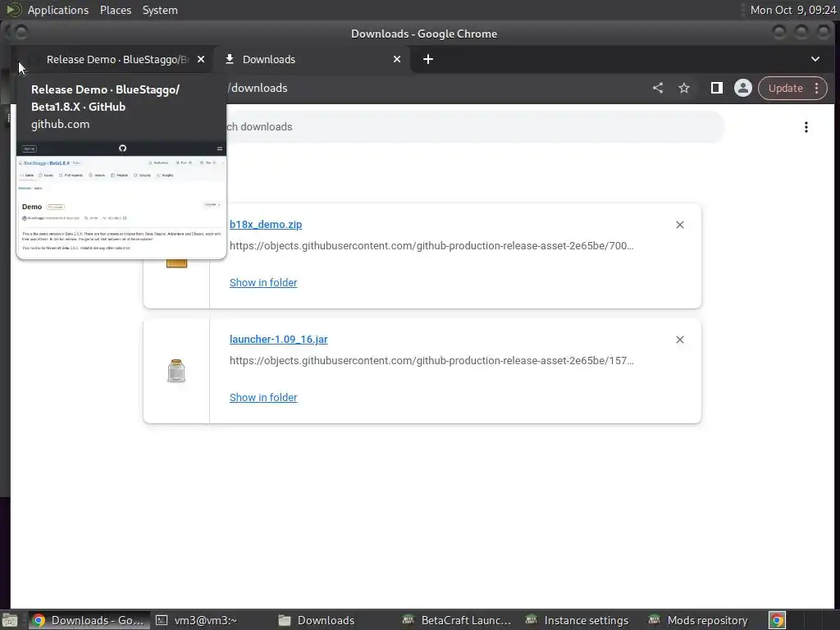Screen dimensions: 840x630
Task: Open downloads page more actions menu
Action: [806, 127]
